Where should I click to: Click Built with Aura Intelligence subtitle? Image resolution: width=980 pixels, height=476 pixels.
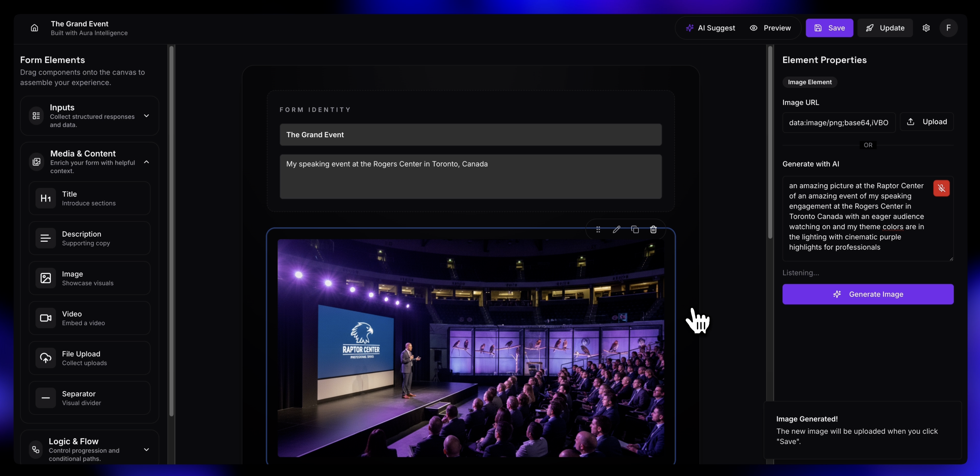tap(89, 33)
